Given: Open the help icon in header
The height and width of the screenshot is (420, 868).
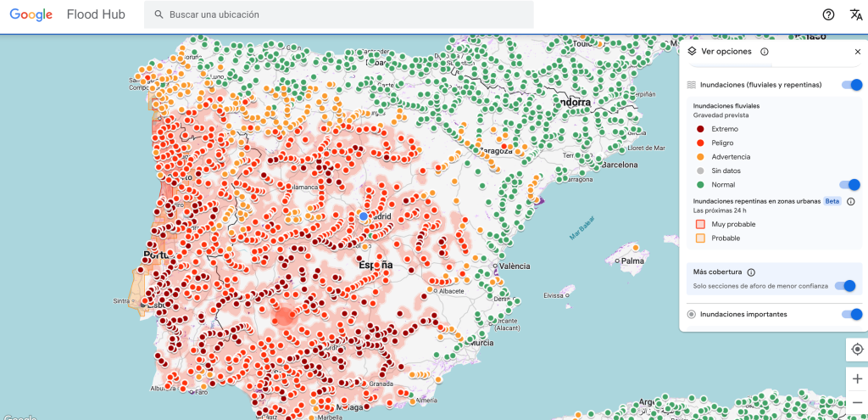Looking at the screenshot, I should pos(828,14).
